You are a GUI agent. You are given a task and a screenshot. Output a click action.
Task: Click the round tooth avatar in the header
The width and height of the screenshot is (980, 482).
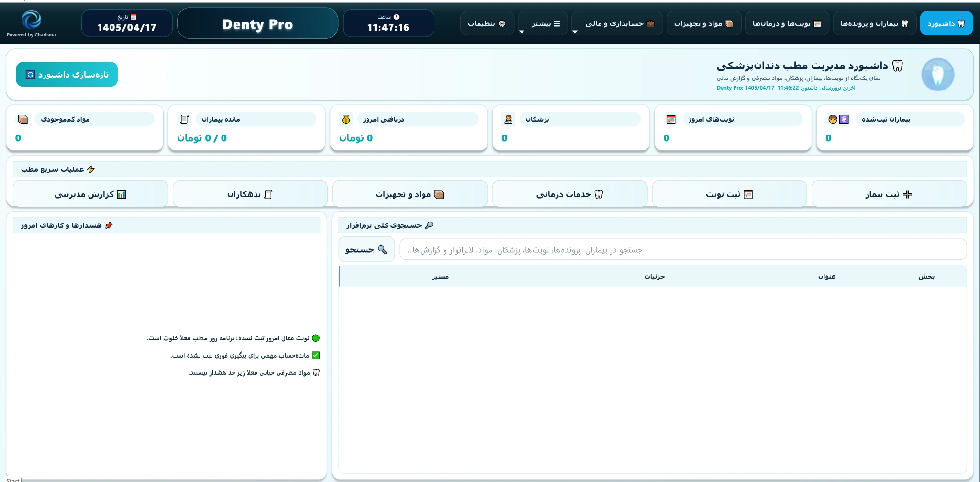[x=938, y=75]
